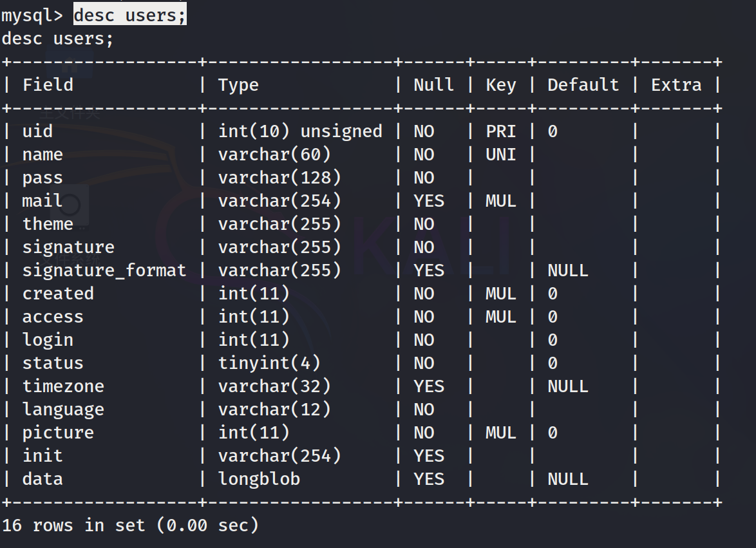The image size is (756, 548).
Task: Select the "signature_format" field name
Action: 104,270
